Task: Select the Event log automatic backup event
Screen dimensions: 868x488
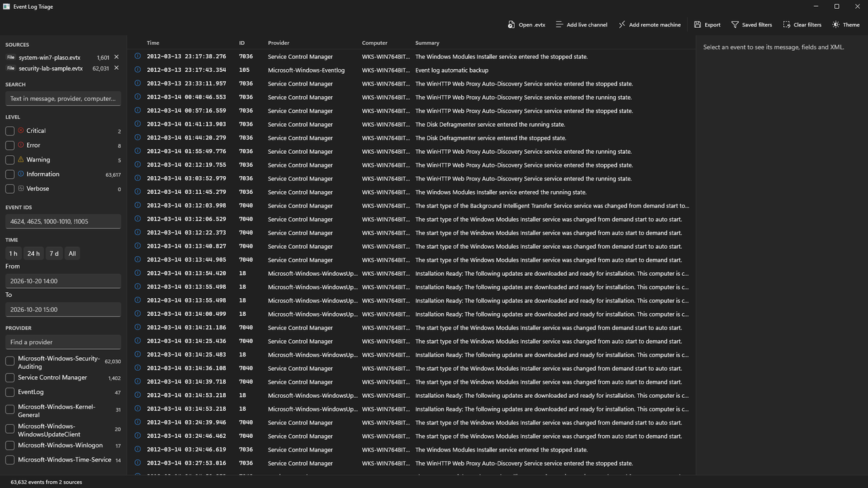Action: [x=412, y=70]
